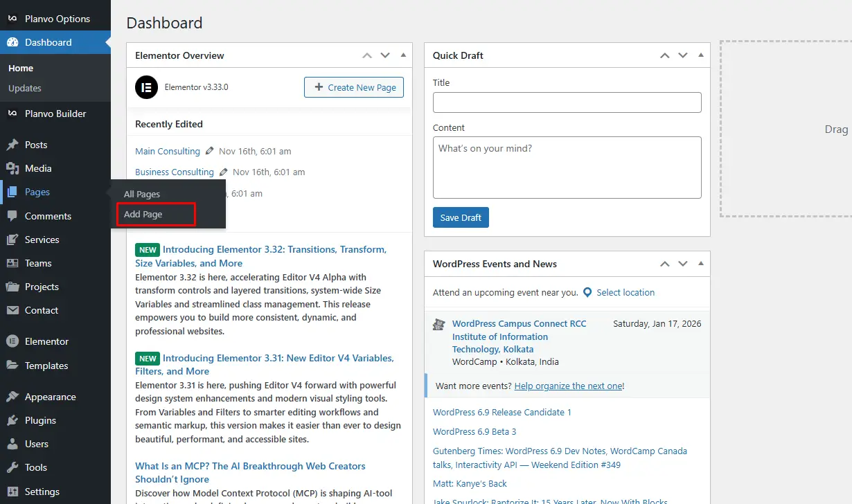
Task: Click the Quick Draft Title field
Action: pyautogui.click(x=567, y=102)
